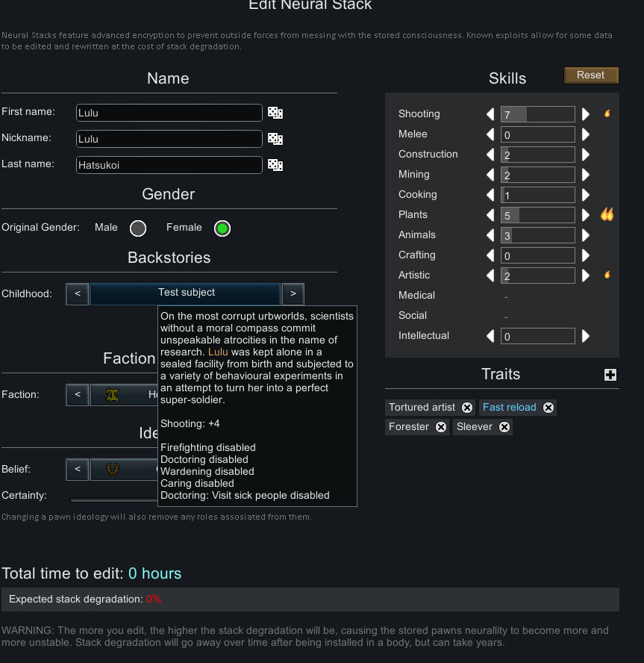Click the First name input field
Viewport: 644px width, 663px height.
[x=169, y=113]
